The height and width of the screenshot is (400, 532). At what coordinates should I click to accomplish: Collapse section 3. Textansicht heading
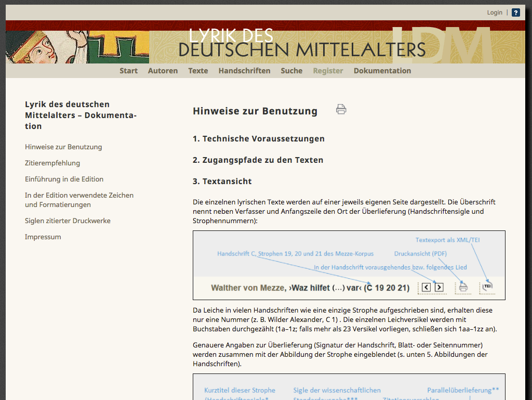[x=222, y=182]
